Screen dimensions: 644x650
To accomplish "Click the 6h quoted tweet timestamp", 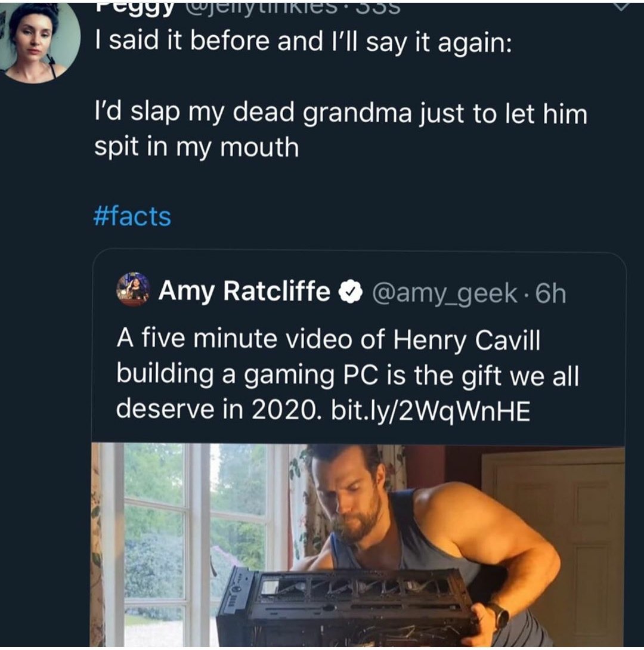I will [550, 293].
